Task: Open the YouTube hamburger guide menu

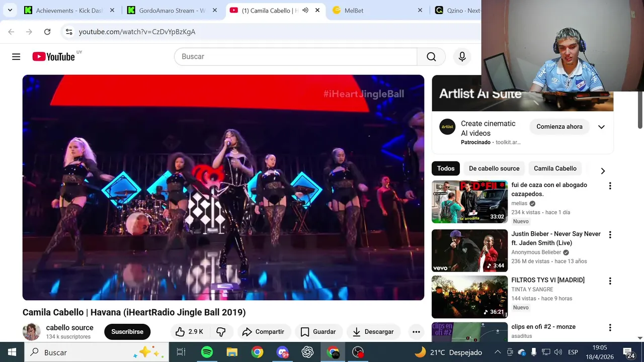Action: tap(16, 57)
